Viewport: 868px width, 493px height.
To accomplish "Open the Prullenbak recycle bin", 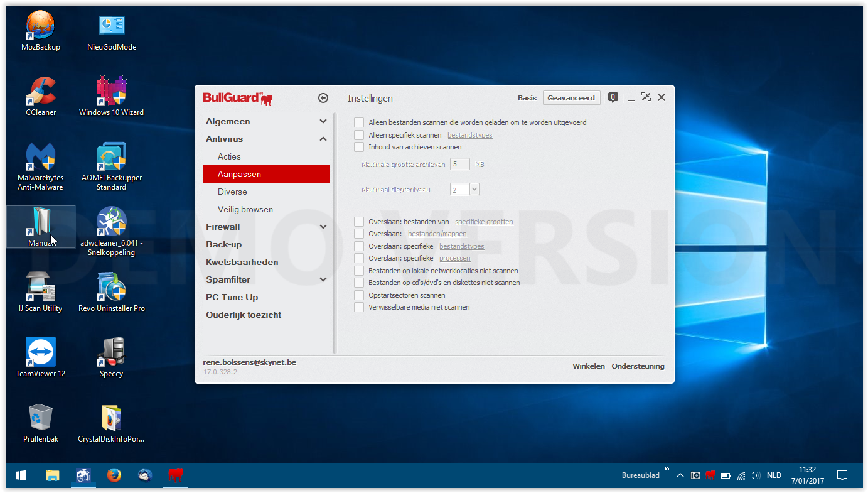I will [41, 423].
